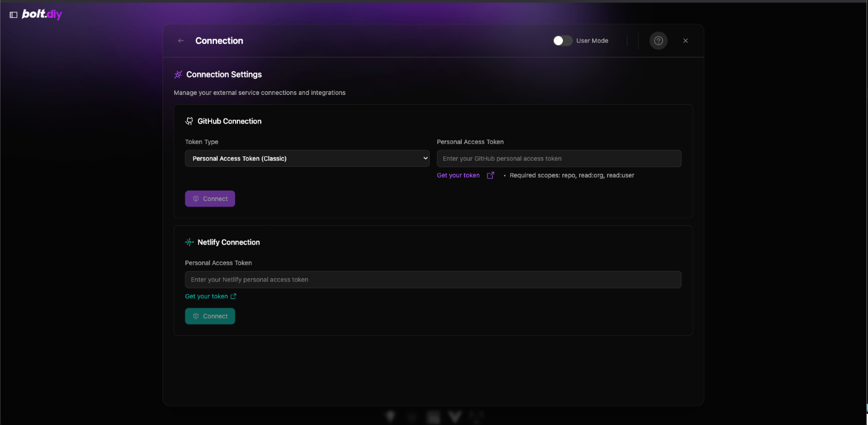
Task: Click the GitHub cat icon
Action: click(x=190, y=121)
